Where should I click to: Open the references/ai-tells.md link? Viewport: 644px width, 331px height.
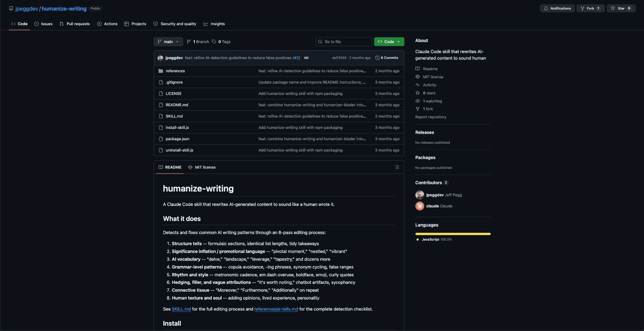(x=276, y=309)
